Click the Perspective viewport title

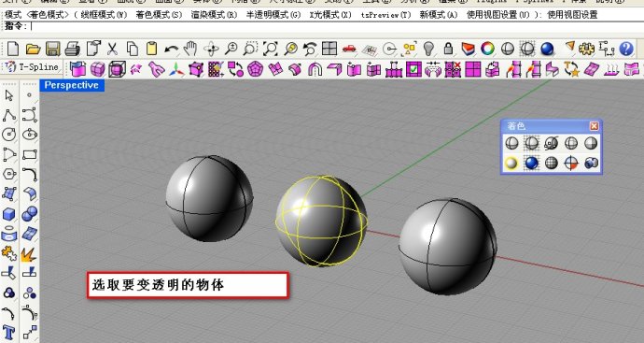(x=72, y=85)
